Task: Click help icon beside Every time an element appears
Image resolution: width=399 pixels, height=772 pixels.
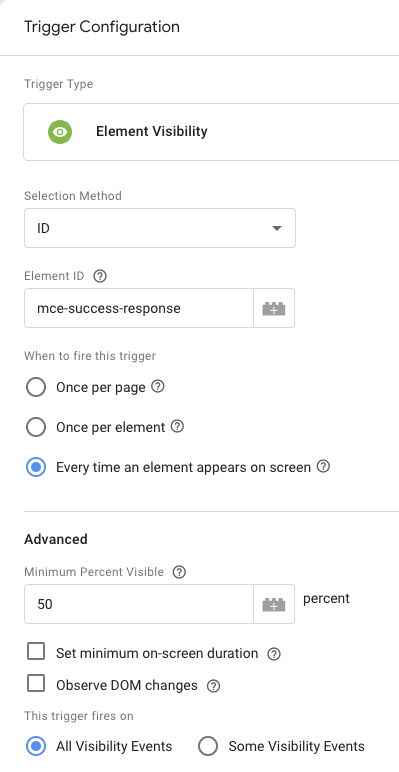Action: (x=323, y=466)
